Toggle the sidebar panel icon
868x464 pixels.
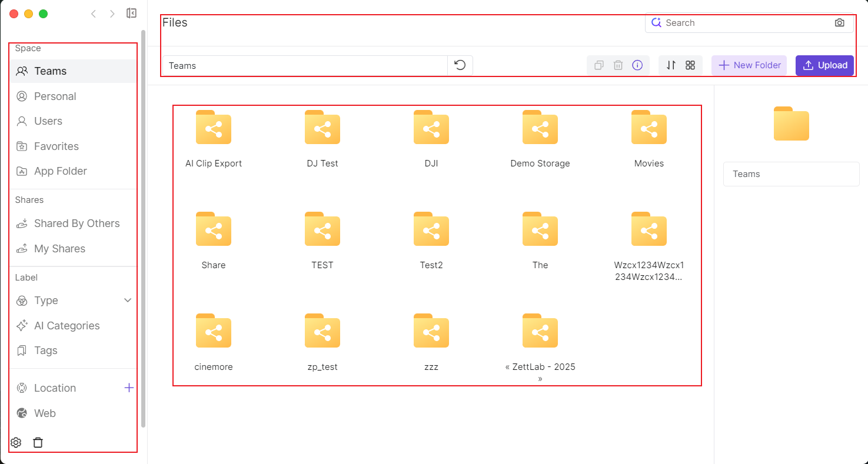132,14
